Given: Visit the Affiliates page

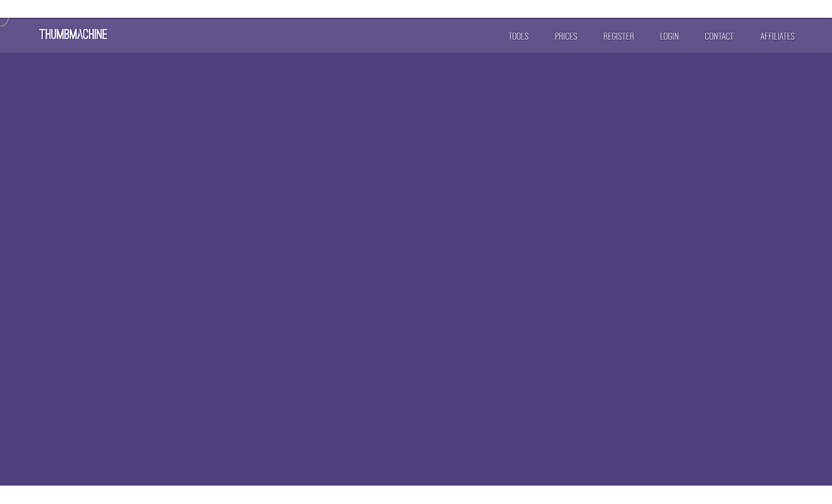Looking at the screenshot, I should 778,36.
